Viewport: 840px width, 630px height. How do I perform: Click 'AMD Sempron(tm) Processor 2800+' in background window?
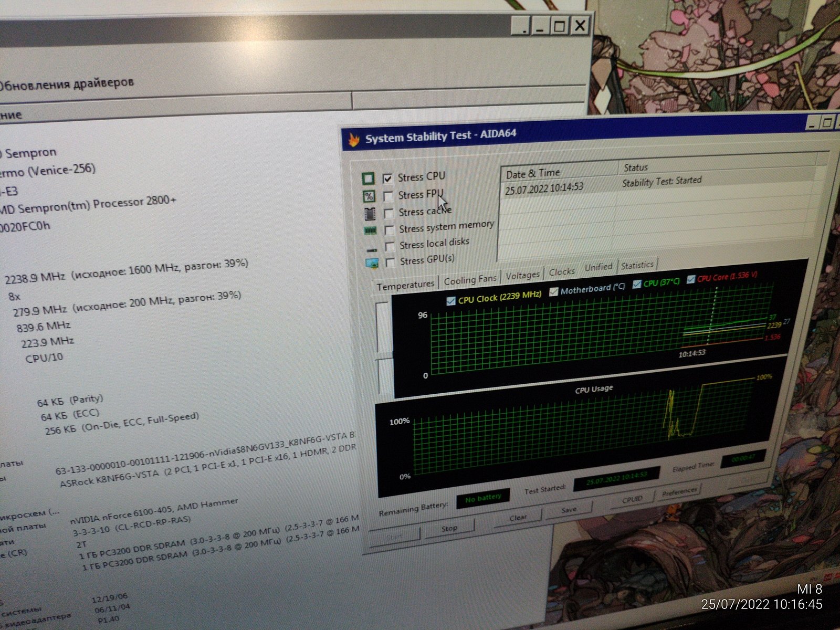(88, 205)
